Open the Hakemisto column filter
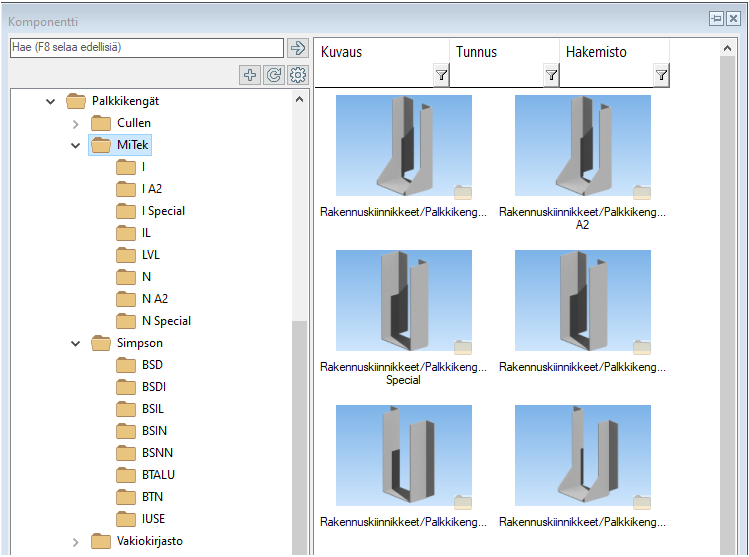The width and height of the screenshot is (749, 557). pos(660,75)
